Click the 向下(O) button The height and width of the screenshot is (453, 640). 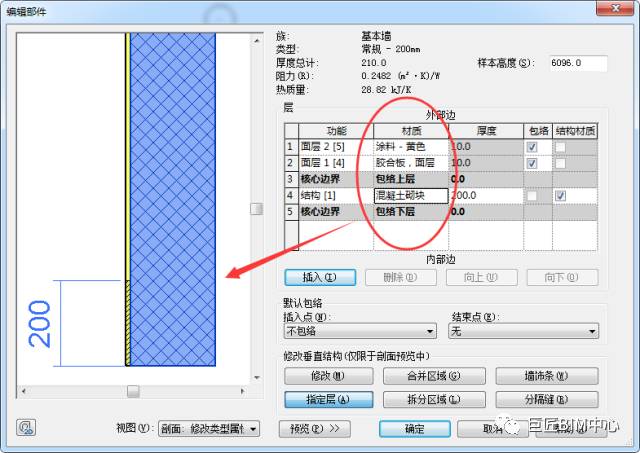(x=562, y=278)
